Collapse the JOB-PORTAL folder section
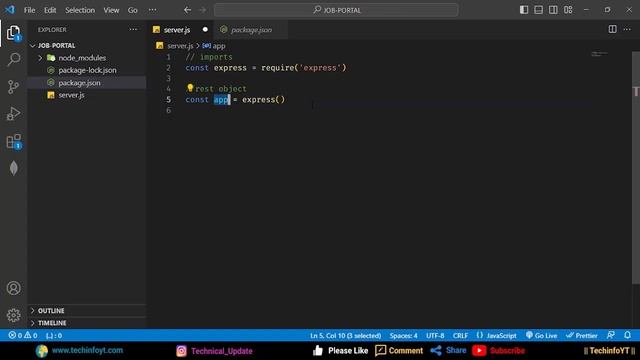Screen dimensions: 640x360 pos(87,45)
